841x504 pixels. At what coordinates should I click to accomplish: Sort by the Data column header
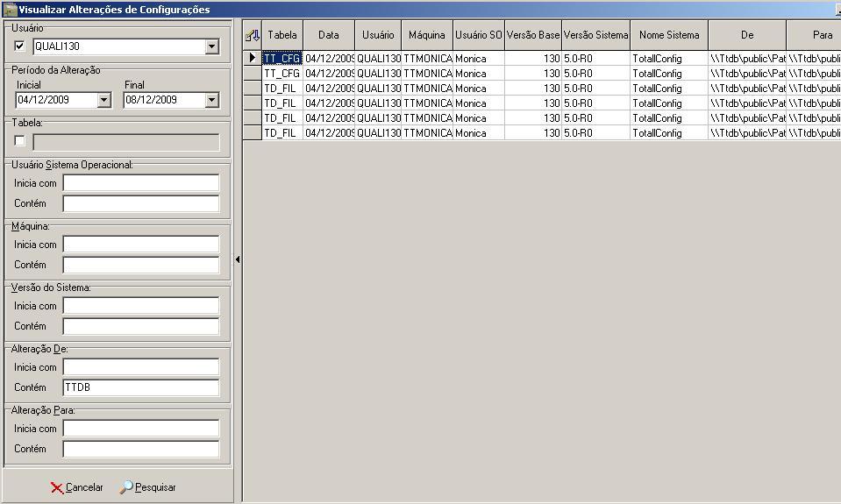pos(329,35)
